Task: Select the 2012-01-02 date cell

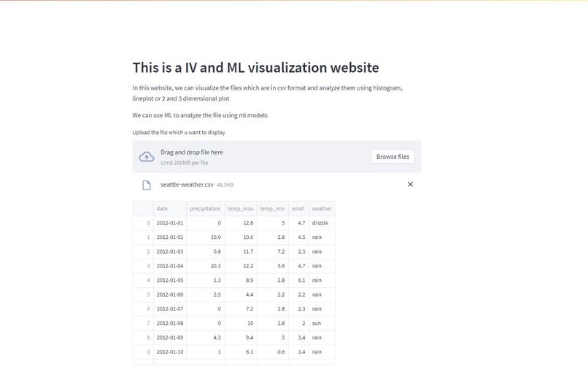Action: coord(170,238)
